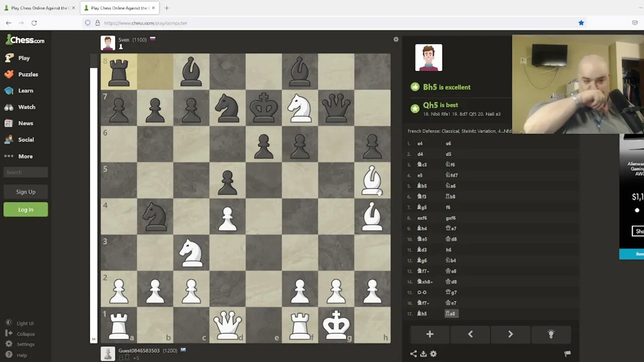Switch to the first browser tab
The height and width of the screenshot is (362, 644).
tap(39, 8)
